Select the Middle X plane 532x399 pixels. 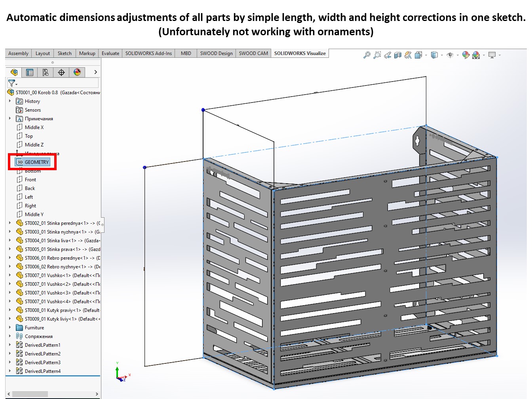(x=30, y=127)
